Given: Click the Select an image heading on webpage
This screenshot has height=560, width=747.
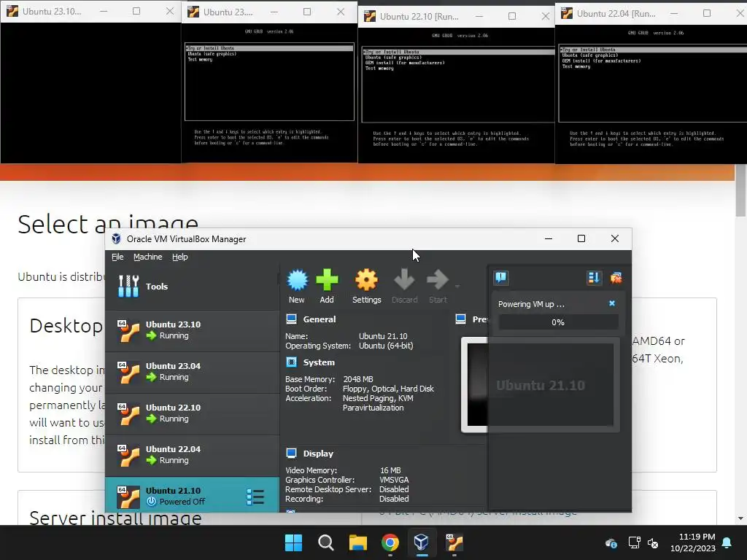Looking at the screenshot, I should coord(108,224).
